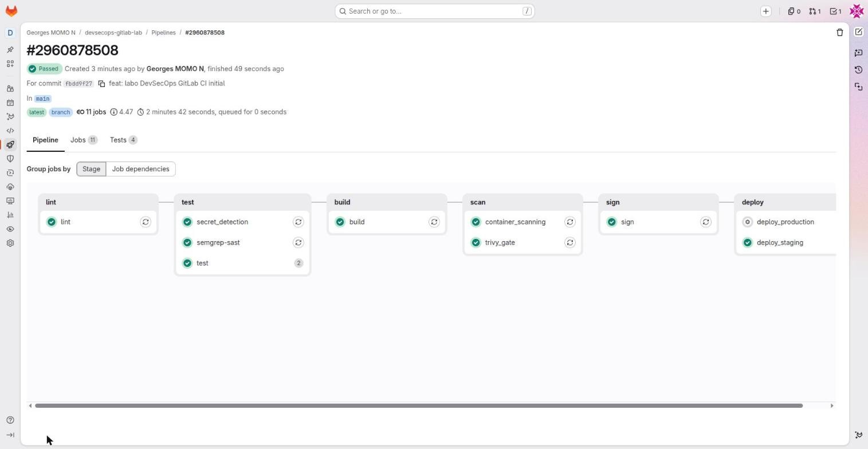Focus the Search or go to field
Viewport: 868px width, 449px height.
coord(435,11)
